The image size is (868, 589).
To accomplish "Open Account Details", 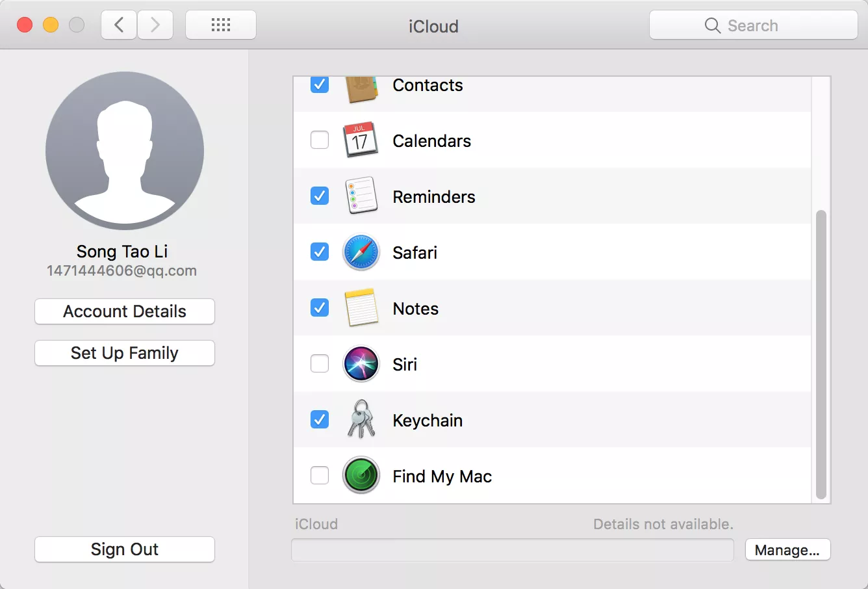I will (125, 311).
